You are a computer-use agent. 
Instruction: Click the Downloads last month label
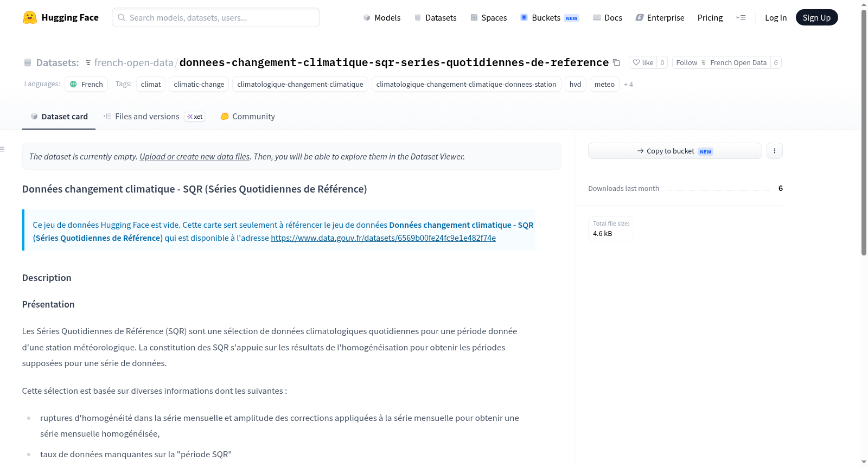tap(624, 188)
